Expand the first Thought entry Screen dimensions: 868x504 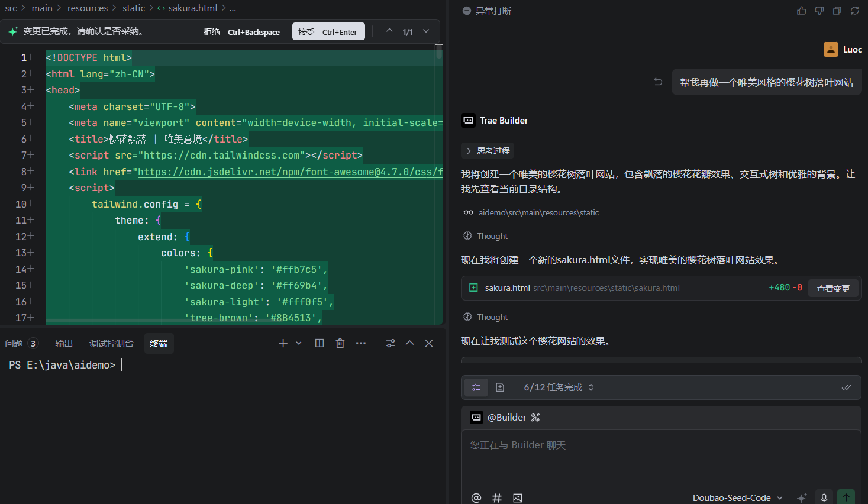tap(486, 236)
